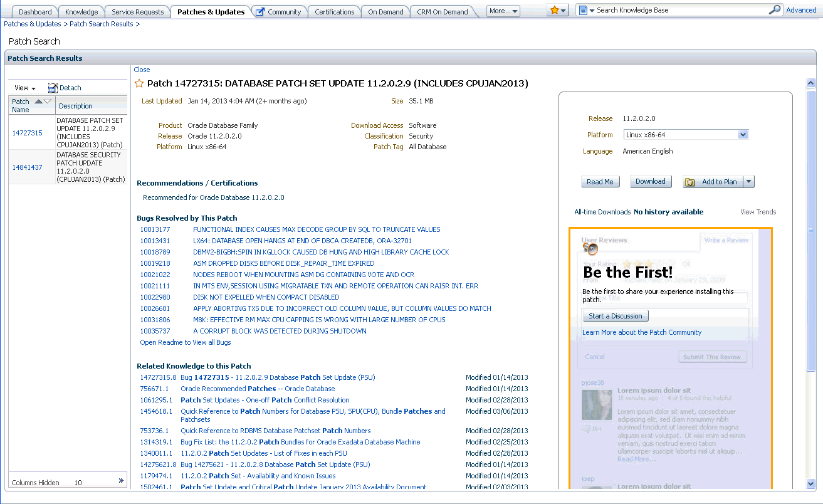Open the Add to Plan arrow dropdown
This screenshot has height=504, width=823.
pyautogui.click(x=749, y=182)
